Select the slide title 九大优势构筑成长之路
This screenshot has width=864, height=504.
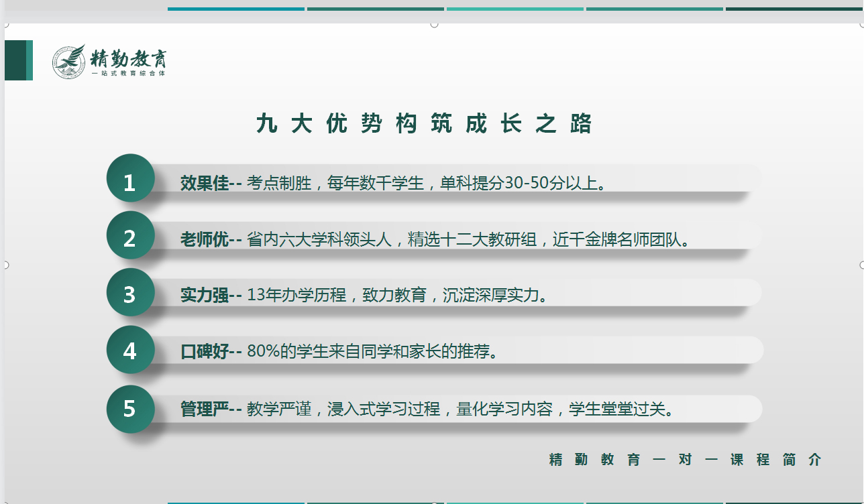[x=424, y=124]
